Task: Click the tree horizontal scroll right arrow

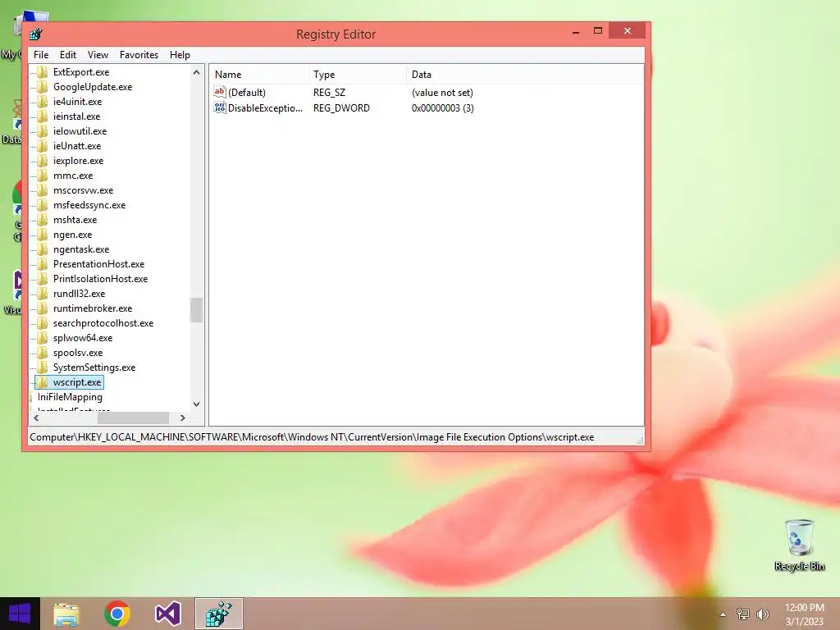Action: click(x=183, y=418)
